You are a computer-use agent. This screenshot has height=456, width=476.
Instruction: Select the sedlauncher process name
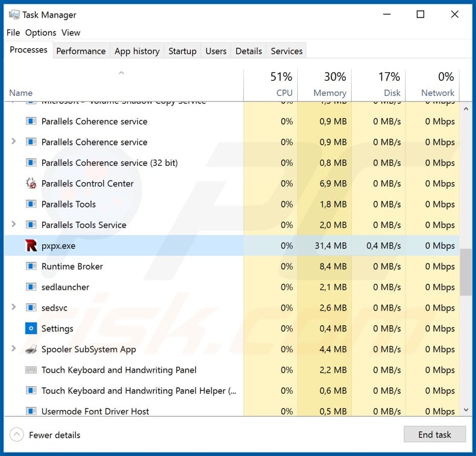[x=65, y=287]
